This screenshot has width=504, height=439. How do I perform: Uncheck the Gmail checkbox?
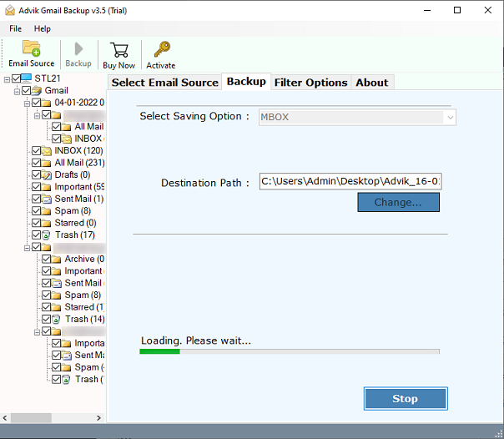[x=27, y=91]
